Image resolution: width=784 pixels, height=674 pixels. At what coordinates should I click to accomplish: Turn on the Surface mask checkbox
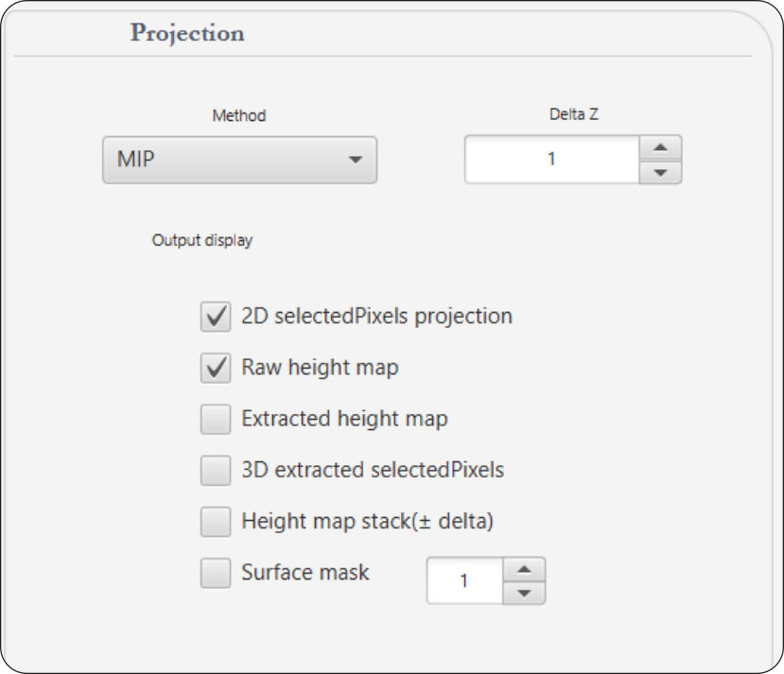(x=216, y=573)
